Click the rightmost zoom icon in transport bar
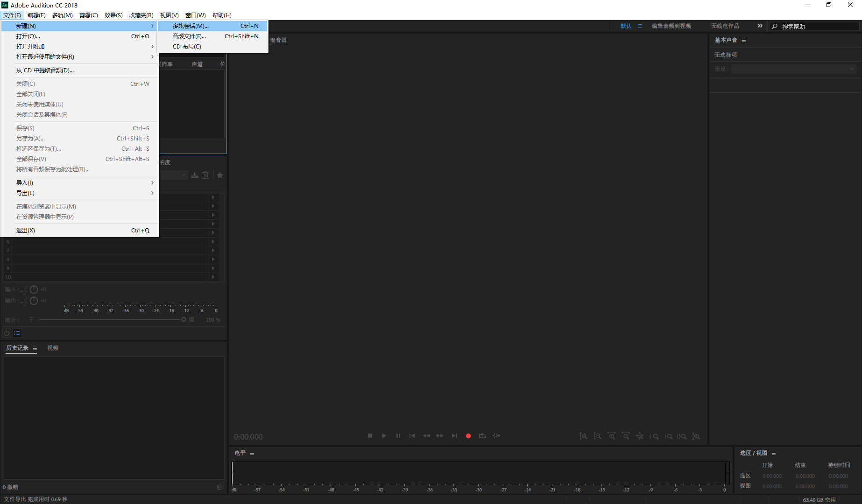The image size is (862, 504). coord(696,436)
